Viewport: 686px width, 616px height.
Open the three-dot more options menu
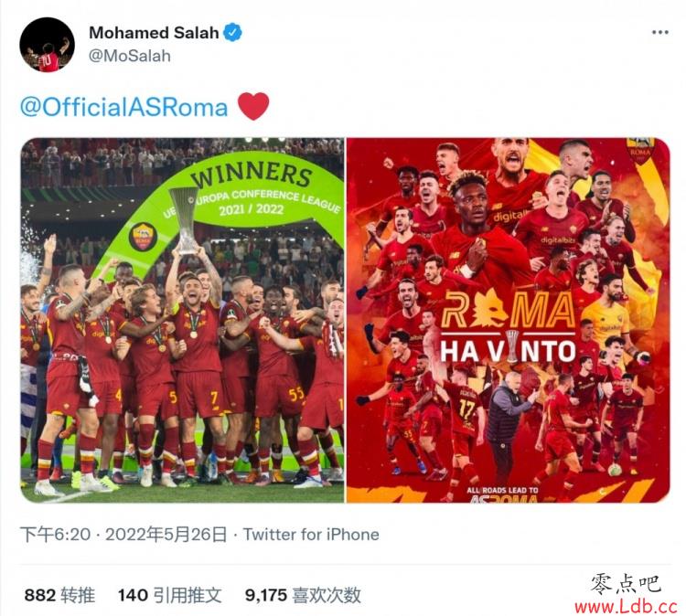(x=659, y=32)
